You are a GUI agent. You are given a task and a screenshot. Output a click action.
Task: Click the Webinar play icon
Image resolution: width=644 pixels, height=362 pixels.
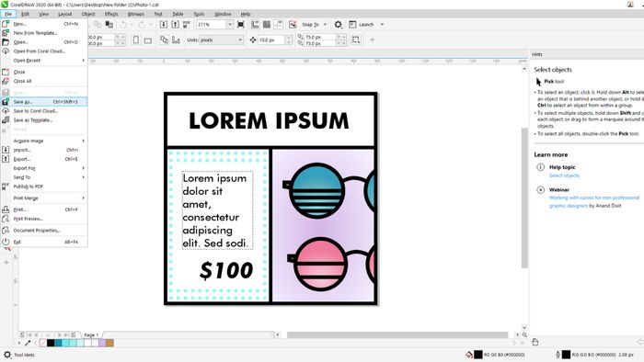541,190
